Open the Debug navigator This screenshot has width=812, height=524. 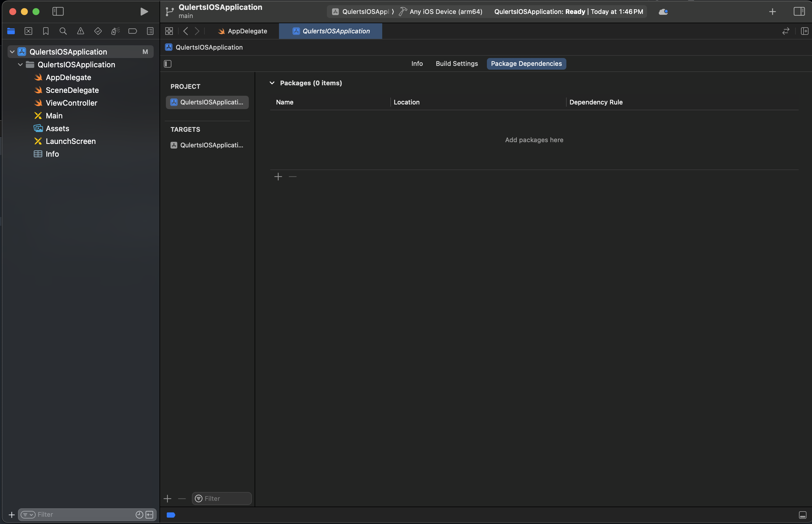(x=115, y=31)
